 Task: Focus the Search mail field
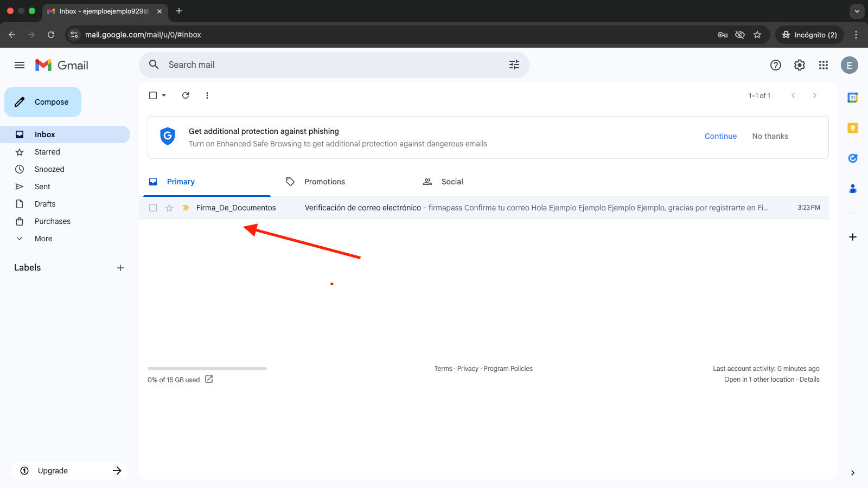(x=334, y=65)
